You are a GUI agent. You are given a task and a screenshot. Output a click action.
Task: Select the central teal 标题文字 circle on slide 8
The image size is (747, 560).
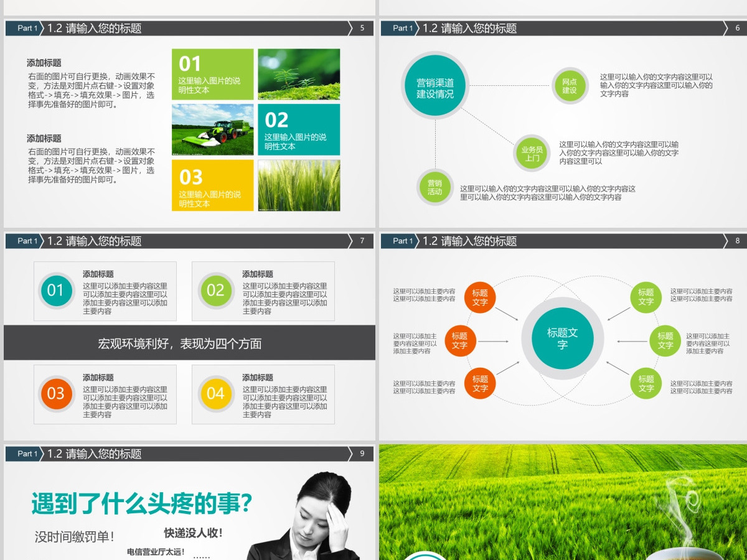point(562,338)
